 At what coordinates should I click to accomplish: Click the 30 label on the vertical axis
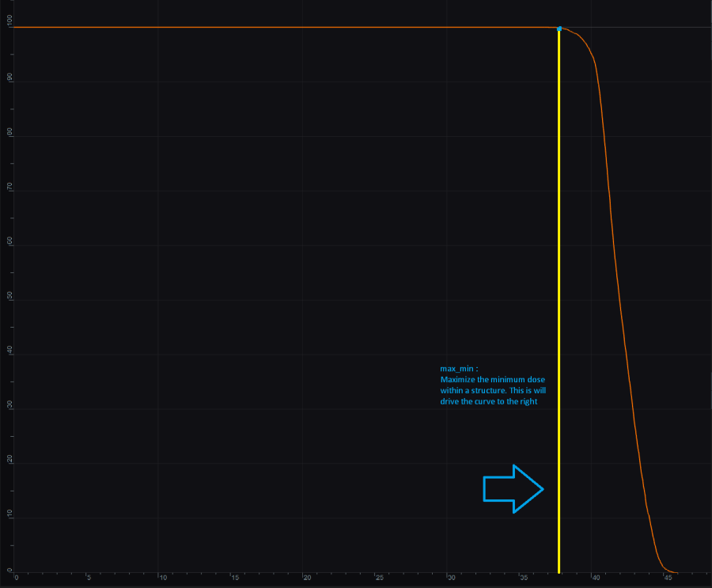coord(10,405)
